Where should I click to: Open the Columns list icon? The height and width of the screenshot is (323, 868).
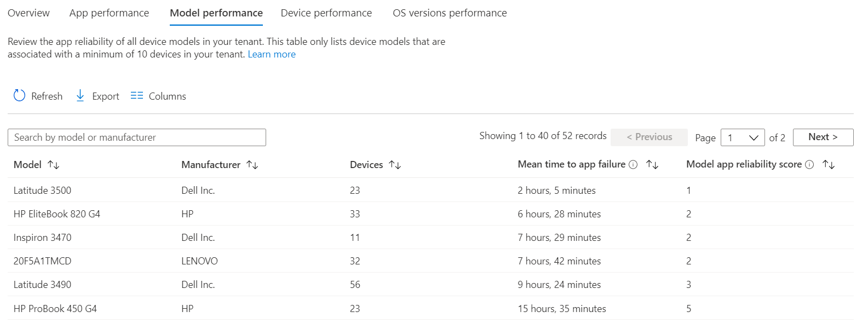[x=137, y=96]
